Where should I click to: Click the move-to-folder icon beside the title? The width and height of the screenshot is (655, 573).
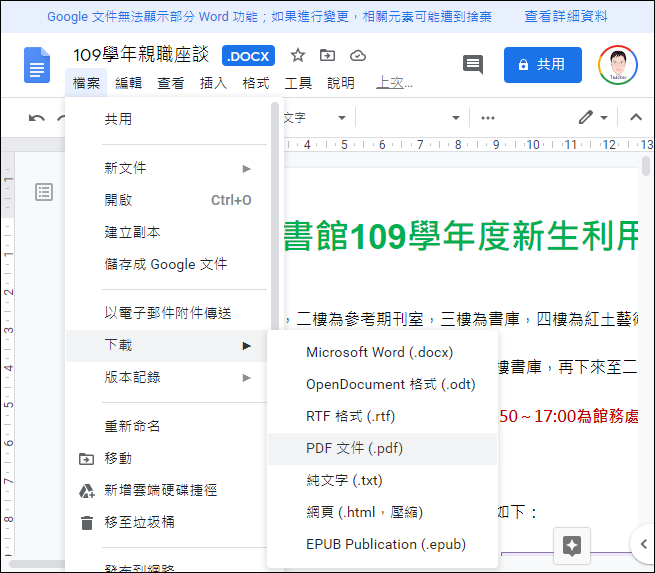click(x=327, y=55)
